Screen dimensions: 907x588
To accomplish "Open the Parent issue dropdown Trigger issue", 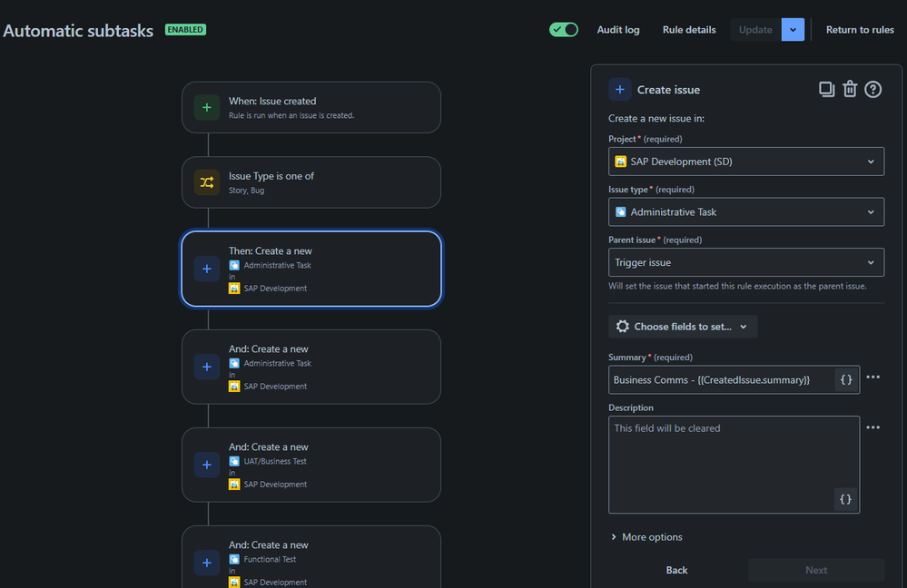I will coord(746,262).
